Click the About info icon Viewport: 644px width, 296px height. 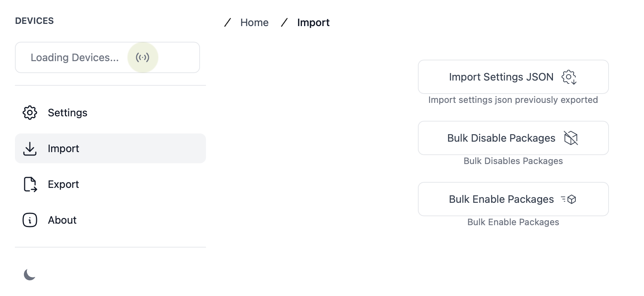point(30,220)
